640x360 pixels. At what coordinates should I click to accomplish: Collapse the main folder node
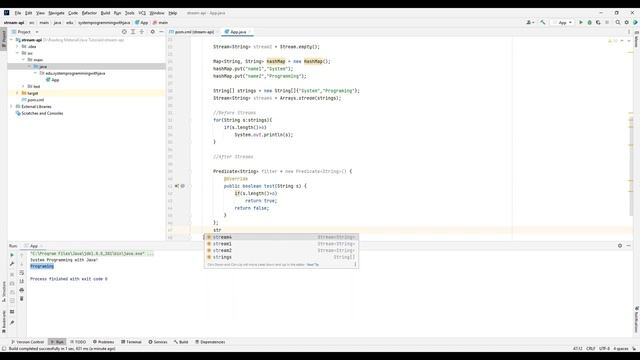(24, 60)
